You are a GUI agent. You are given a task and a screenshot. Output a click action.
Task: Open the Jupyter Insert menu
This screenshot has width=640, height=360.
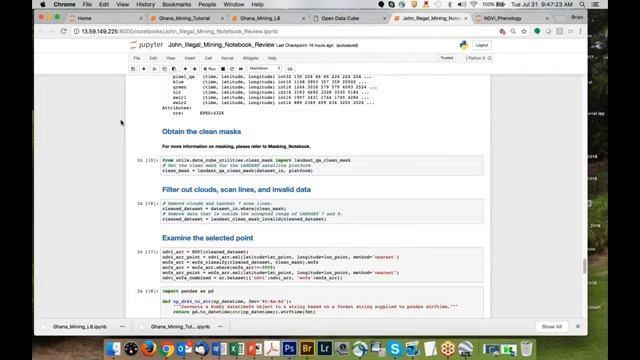pyautogui.click(x=190, y=58)
